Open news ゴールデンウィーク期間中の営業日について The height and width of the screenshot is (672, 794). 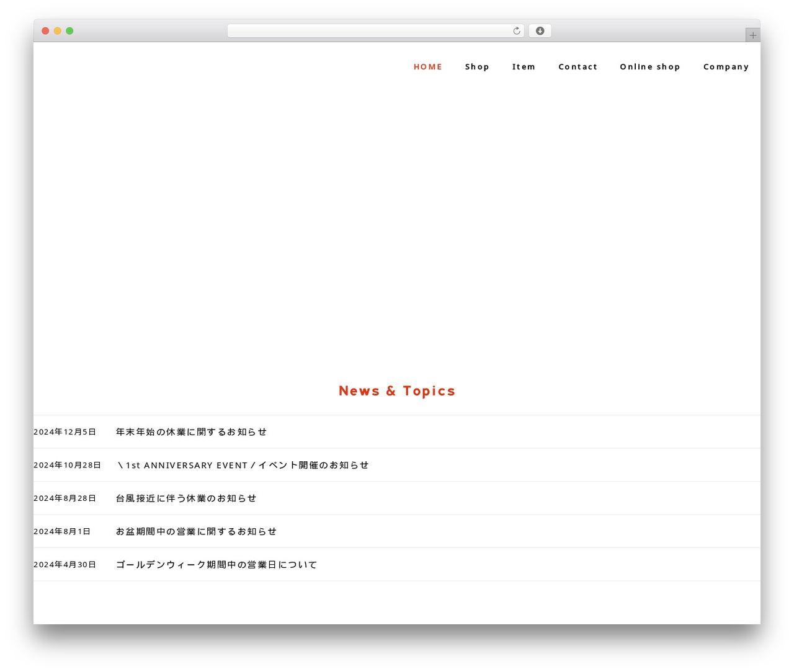216,565
